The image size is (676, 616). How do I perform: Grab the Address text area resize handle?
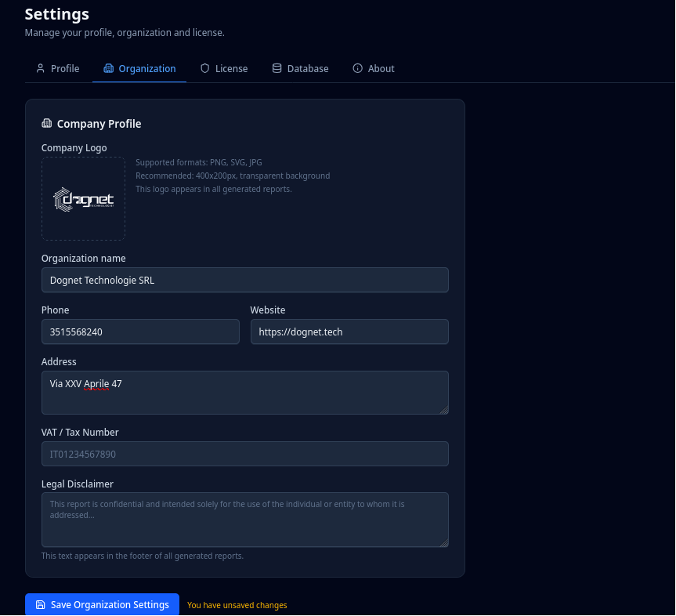coord(444,410)
